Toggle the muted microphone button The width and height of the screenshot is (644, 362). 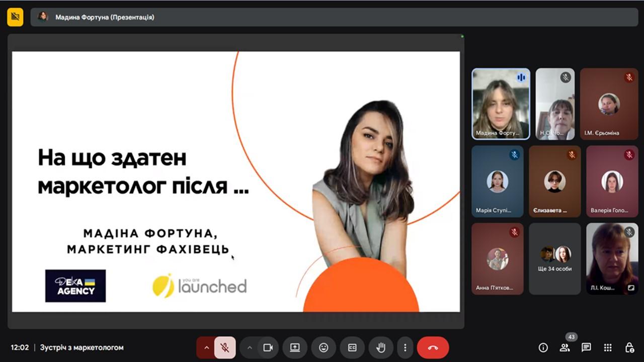[225, 347]
